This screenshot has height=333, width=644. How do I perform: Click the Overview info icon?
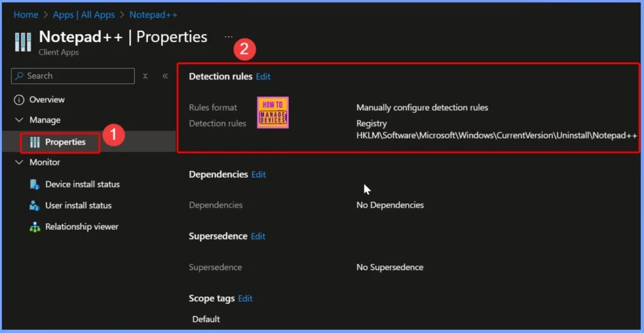coord(19,100)
